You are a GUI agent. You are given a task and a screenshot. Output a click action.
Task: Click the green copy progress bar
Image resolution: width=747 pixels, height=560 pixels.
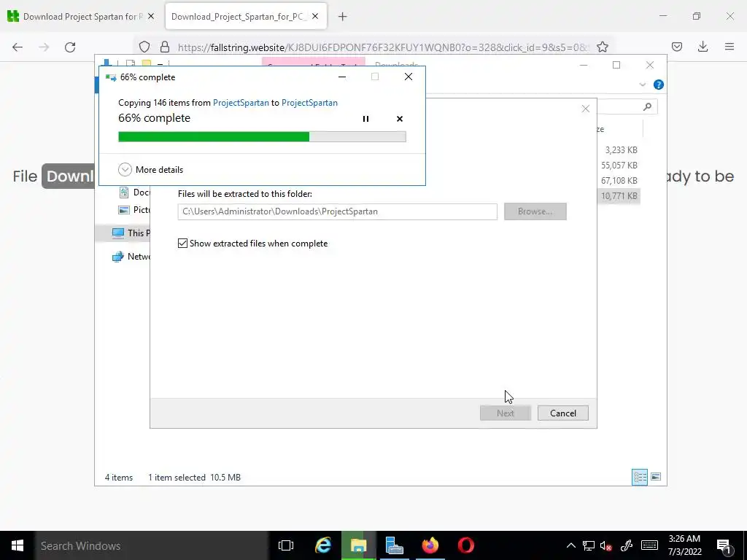pyautogui.click(x=262, y=137)
